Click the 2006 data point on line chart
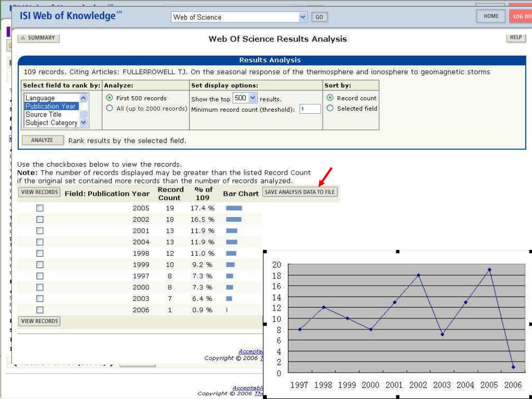The height and width of the screenshot is (399, 532). click(513, 367)
